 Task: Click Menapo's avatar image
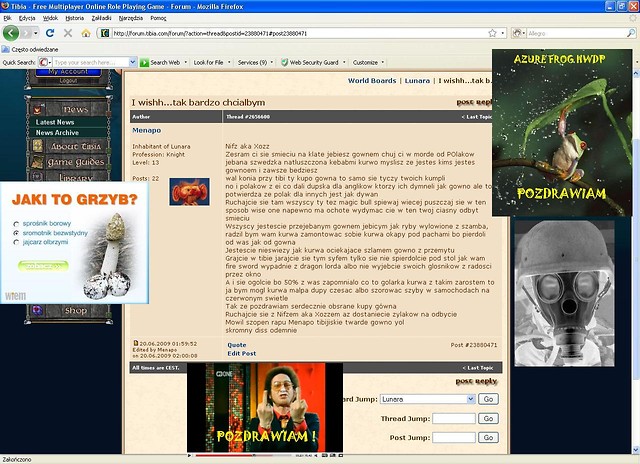click(189, 191)
